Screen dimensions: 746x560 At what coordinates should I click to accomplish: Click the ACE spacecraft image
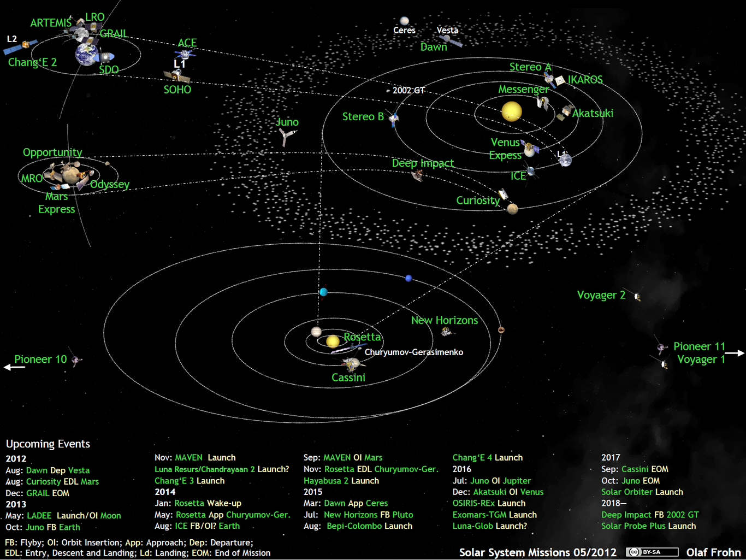point(185,54)
